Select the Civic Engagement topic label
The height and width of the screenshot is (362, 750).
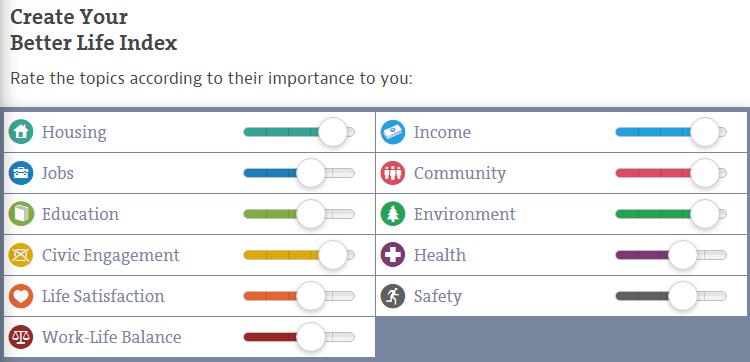pos(110,255)
